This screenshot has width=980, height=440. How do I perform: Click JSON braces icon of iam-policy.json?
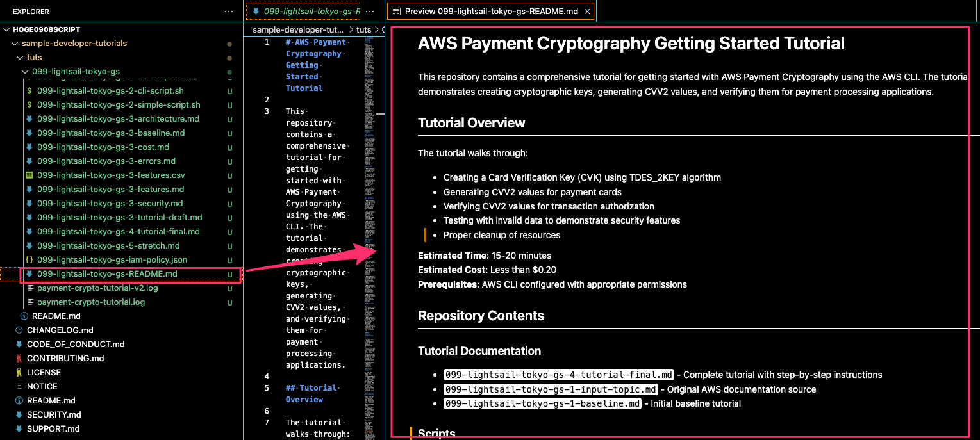click(x=29, y=260)
